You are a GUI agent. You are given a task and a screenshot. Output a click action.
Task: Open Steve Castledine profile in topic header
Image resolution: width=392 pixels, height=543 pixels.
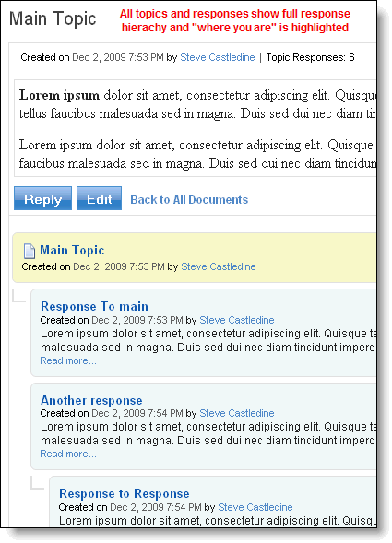coord(218,57)
